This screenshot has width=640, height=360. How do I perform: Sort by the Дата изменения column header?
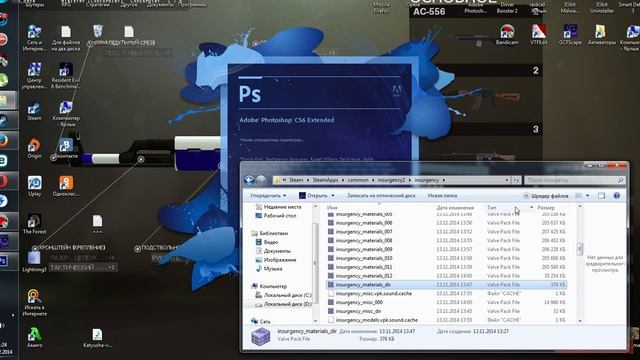[x=455, y=207]
